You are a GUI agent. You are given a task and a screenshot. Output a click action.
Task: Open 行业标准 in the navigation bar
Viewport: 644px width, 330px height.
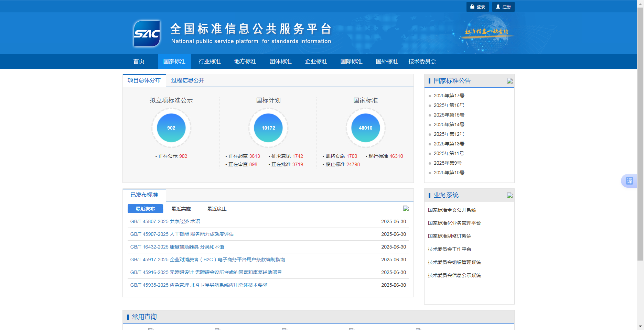pyautogui.click(x=210, y=62)
